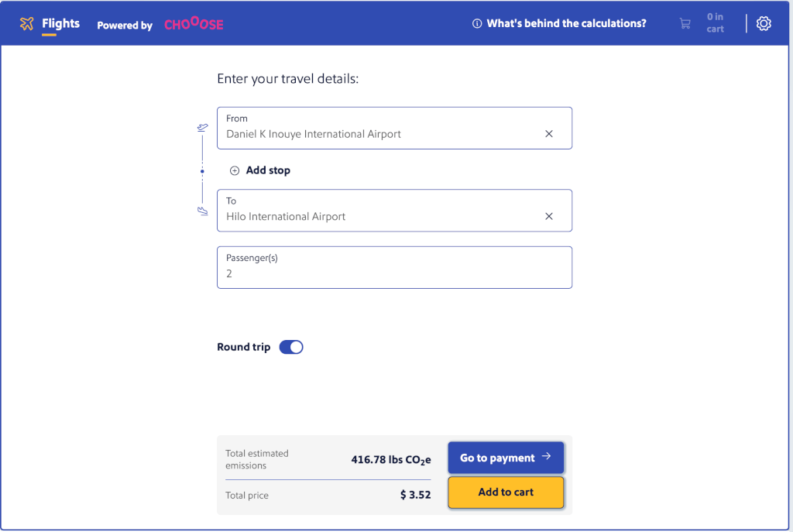Click the landing plane icon beside To

click(x=202, y=211)
